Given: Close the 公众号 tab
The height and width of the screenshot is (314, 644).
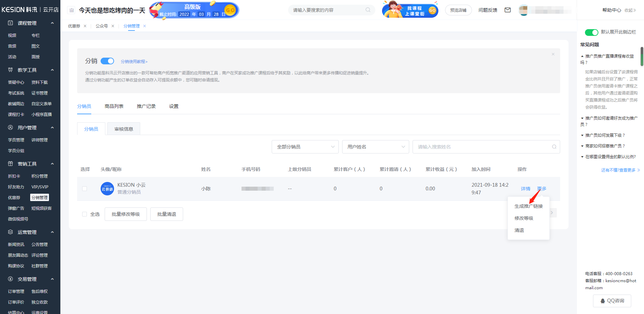Looking at the screenshot, I should pos(113,26).
